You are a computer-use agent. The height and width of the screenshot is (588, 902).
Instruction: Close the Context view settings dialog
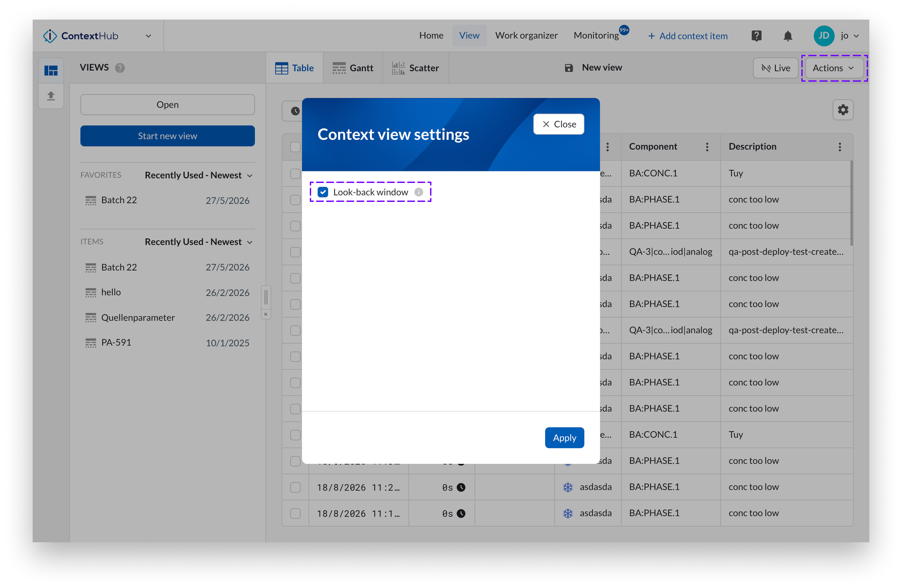559,124
